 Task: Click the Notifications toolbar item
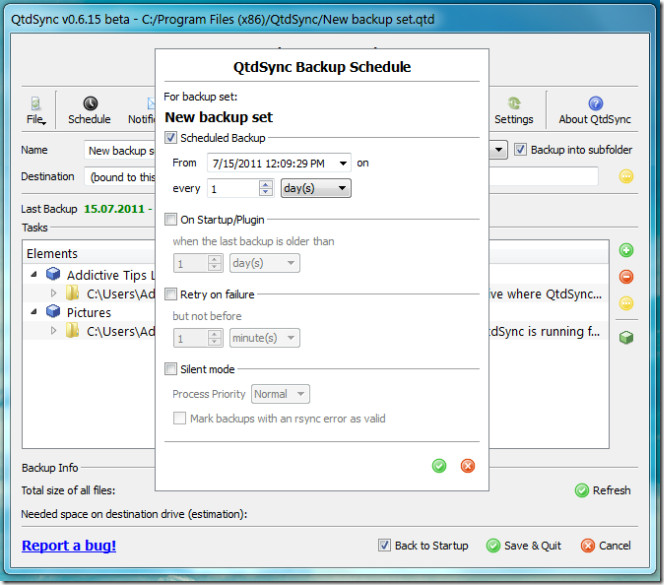pos(141,111)
